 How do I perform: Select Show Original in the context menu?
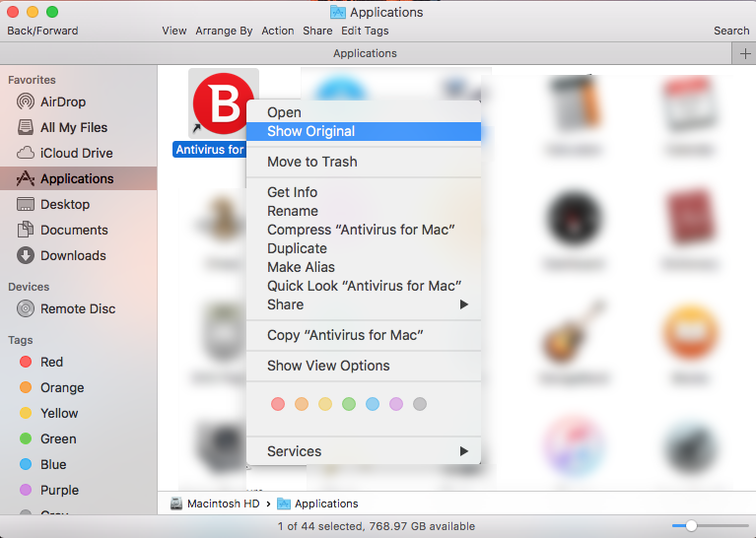[x=364, y=131]
